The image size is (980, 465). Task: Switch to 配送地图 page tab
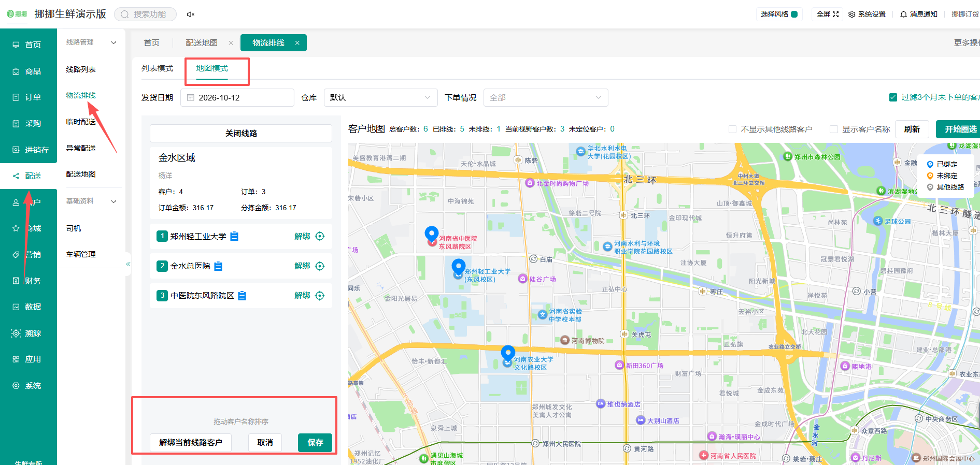[202, 43]
